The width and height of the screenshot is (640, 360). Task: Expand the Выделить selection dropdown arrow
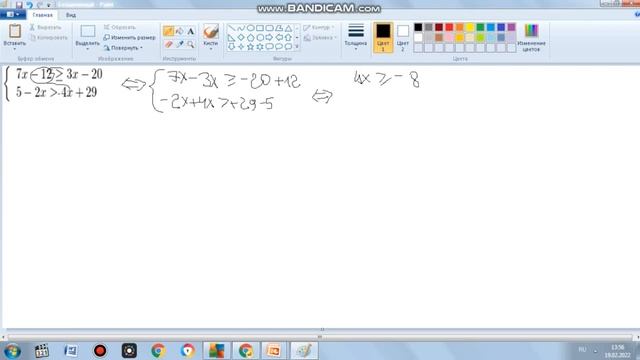(x=87, y=49)
